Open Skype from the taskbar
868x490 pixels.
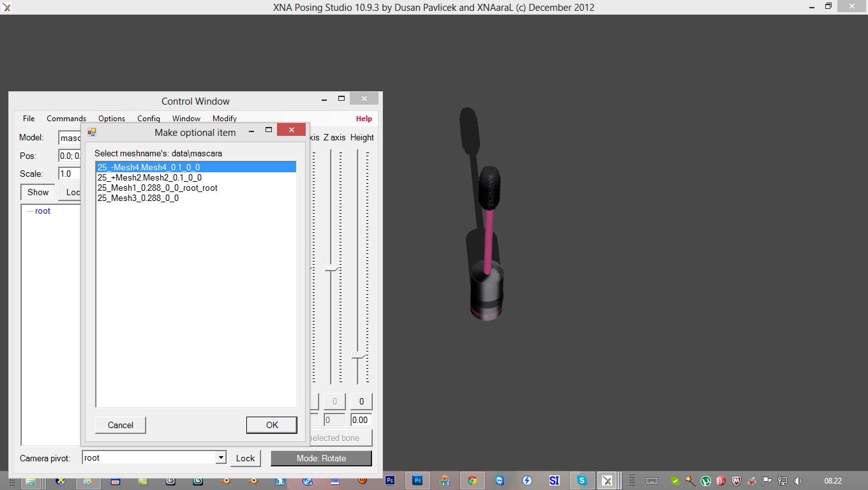(582, 480)
